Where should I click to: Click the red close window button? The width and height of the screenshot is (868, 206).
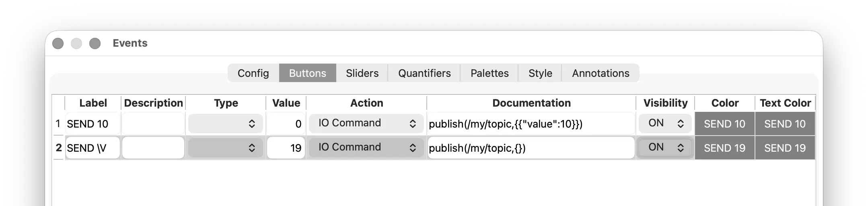58,43
